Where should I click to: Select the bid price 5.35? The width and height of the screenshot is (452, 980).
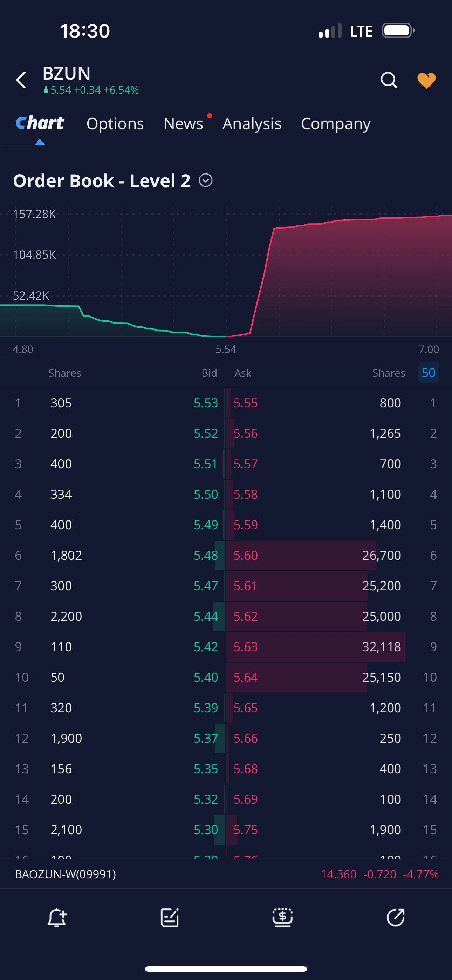(x=206, y=769)
